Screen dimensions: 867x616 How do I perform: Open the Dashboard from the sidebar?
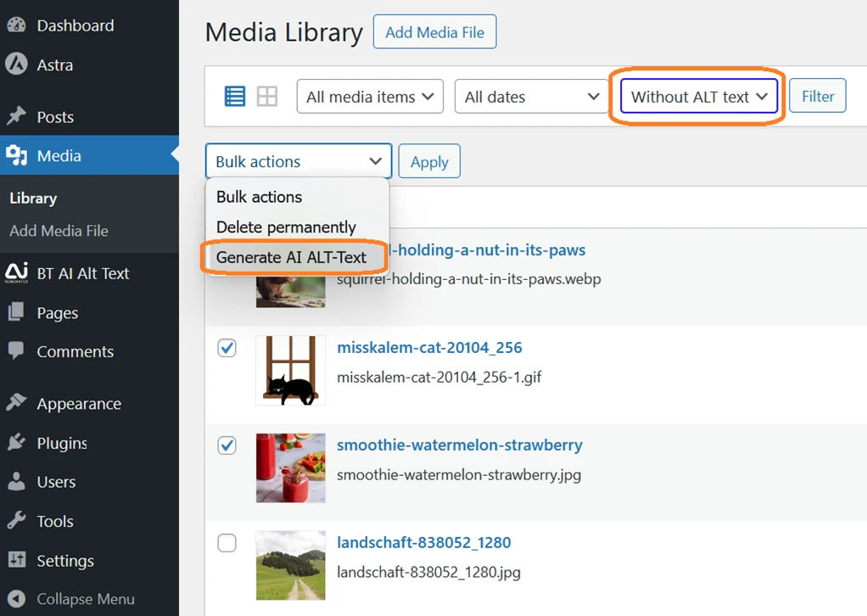(x=74, y=25)
